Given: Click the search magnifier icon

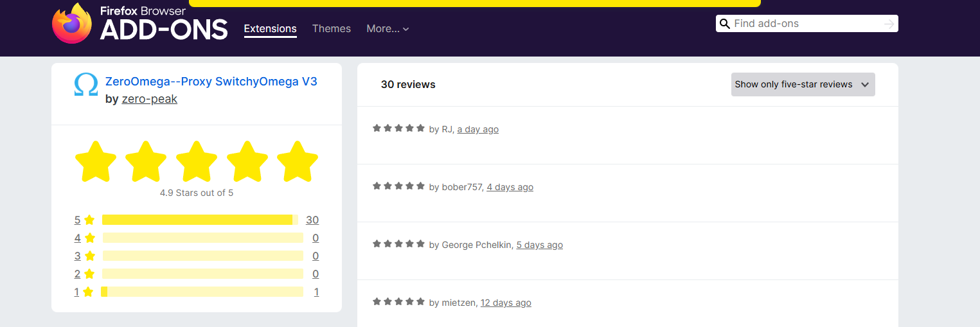Looking at the screenshot, I should [x=725, y=24].
